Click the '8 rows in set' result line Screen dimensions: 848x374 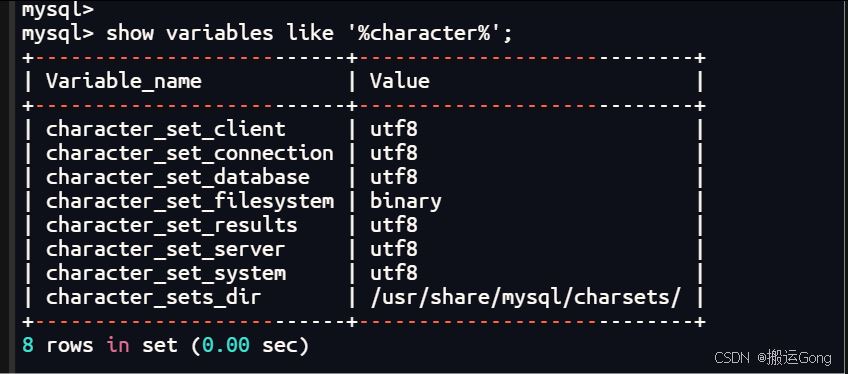(165, 345)
